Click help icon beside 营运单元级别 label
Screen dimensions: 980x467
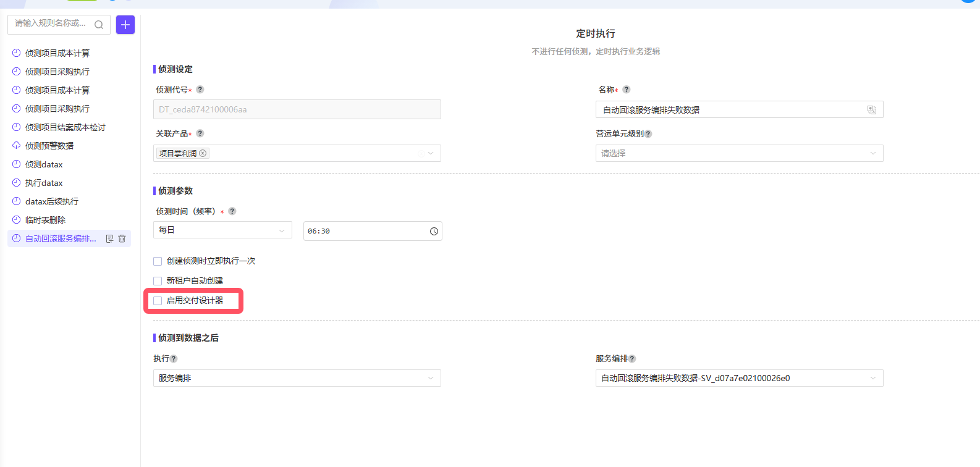(x=648, y=134)
